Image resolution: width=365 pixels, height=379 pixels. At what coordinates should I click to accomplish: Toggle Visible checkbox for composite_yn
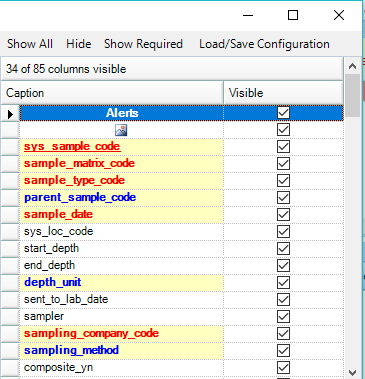[283, 367]
